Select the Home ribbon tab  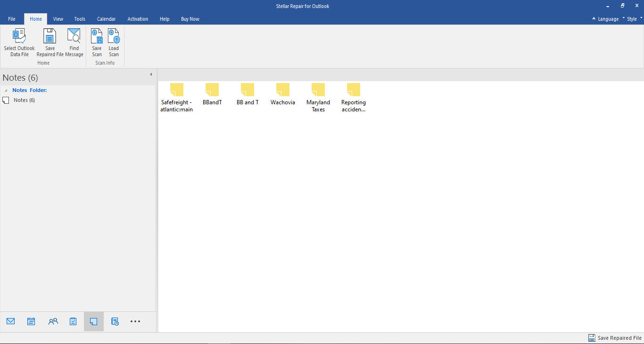point(36,19)
